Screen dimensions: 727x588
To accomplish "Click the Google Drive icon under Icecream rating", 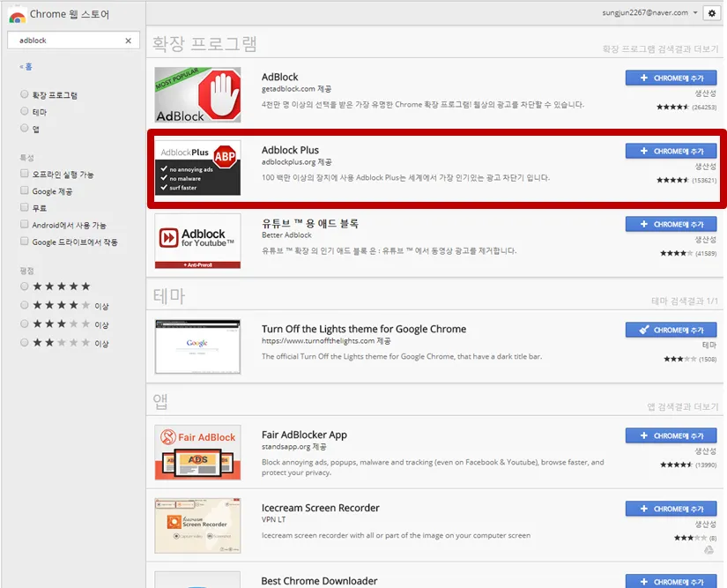I will [x=708, y=550].
